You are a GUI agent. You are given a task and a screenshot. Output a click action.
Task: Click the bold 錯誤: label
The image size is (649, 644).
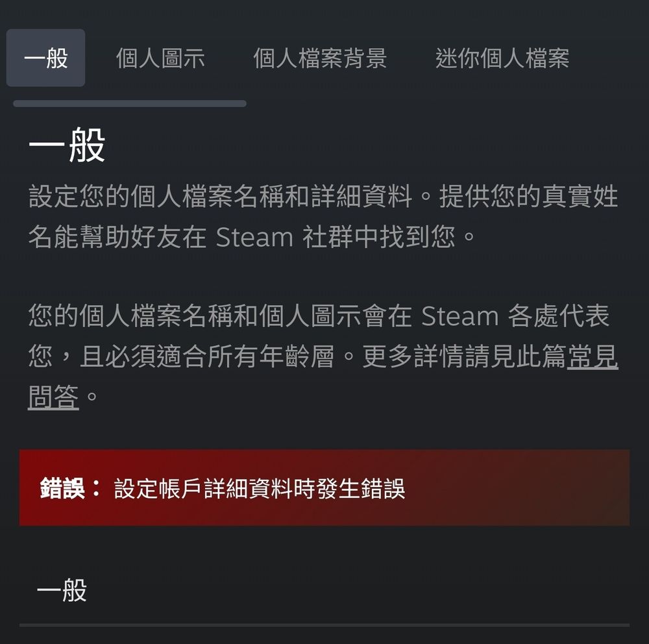pos(70,488)
